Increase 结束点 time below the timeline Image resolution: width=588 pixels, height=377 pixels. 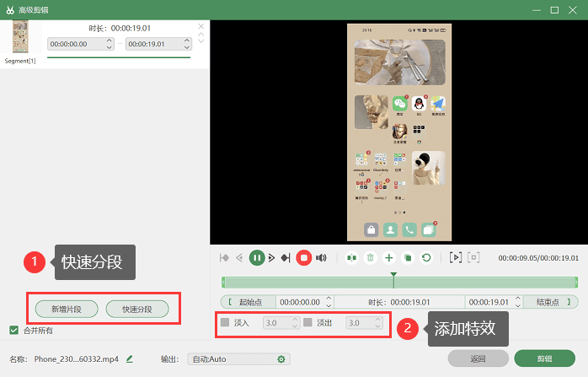click(518, 299)
